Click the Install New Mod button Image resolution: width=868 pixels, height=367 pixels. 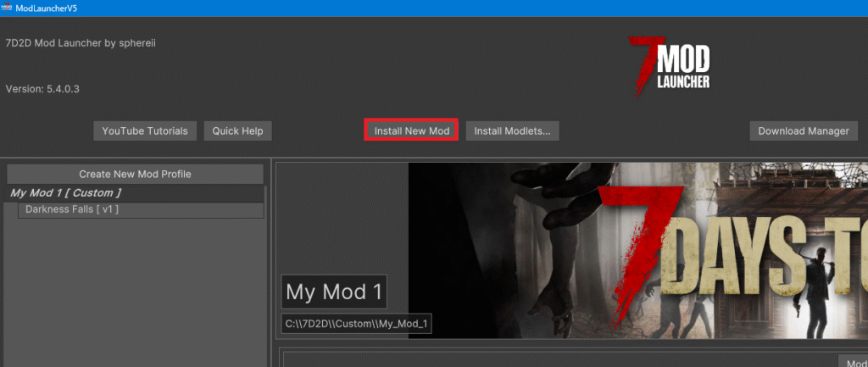coord(411,131)
